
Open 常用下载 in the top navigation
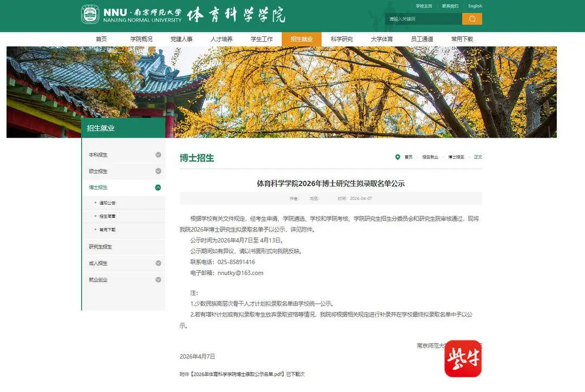[461, 38]
